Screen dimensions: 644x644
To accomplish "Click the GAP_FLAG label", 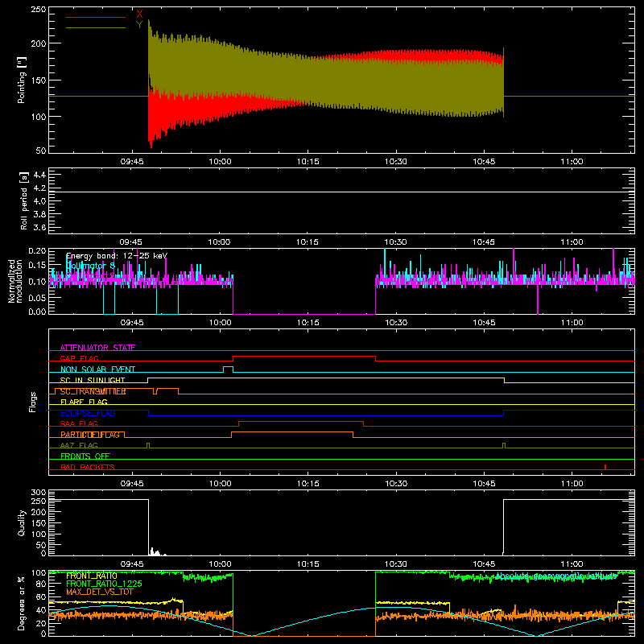I will (x=79, y=358).
